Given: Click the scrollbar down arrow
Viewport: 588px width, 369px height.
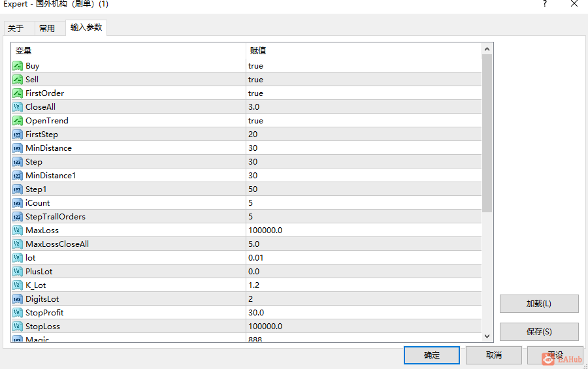Looking at the screenshot, I should 487,336.
